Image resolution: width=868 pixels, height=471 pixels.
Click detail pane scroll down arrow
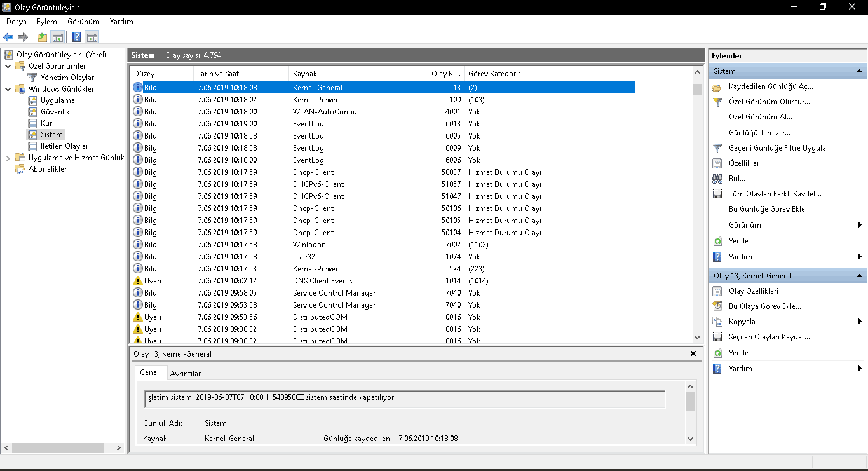point(691,439)
